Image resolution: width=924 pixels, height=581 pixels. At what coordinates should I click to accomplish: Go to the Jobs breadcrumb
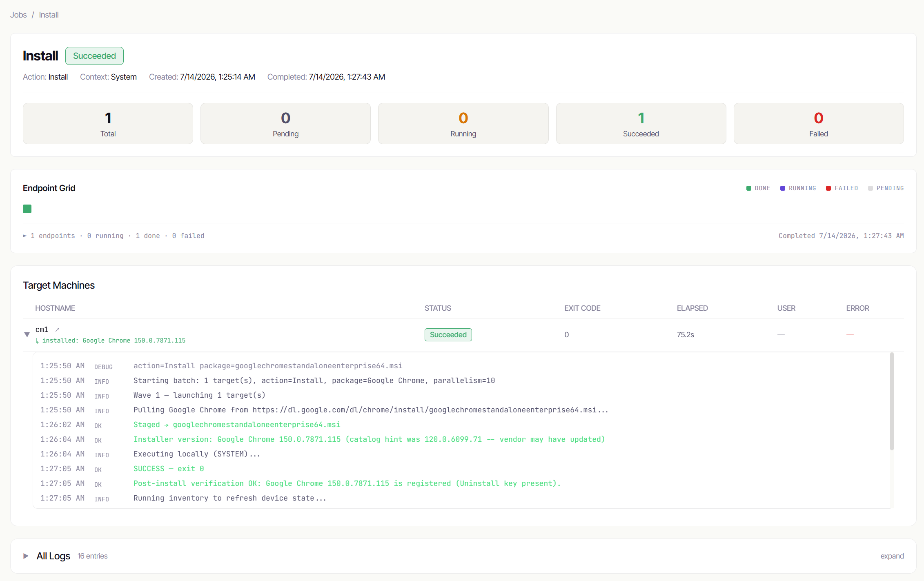pos(18,15)
